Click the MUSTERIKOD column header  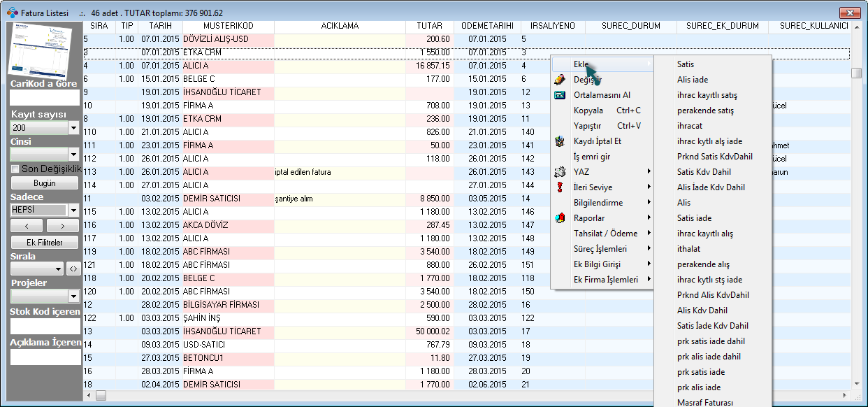coord(228,26)
